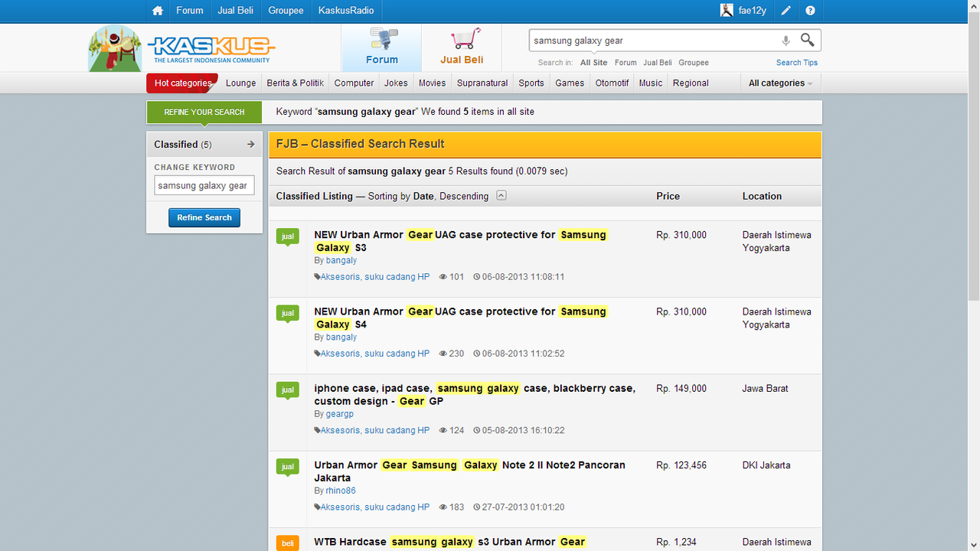The image size is (980, 551).
Task: Open Jual Beli in the top bar
Action: [x=236, y=11]
